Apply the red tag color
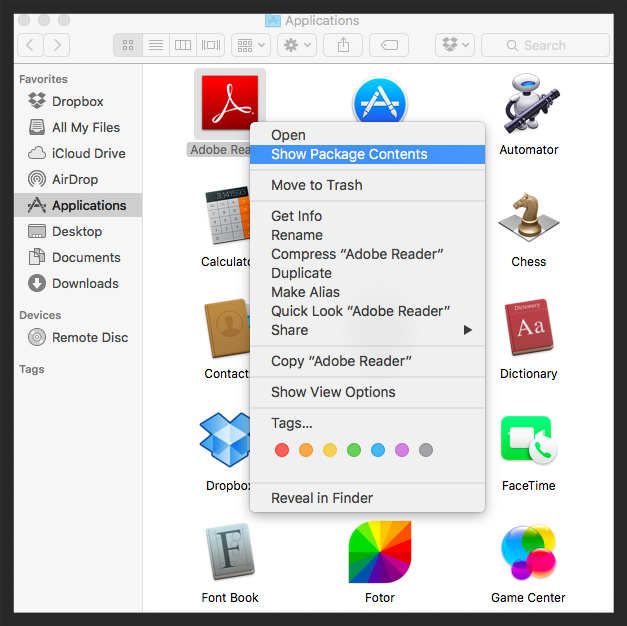 [x=282, y=450]
